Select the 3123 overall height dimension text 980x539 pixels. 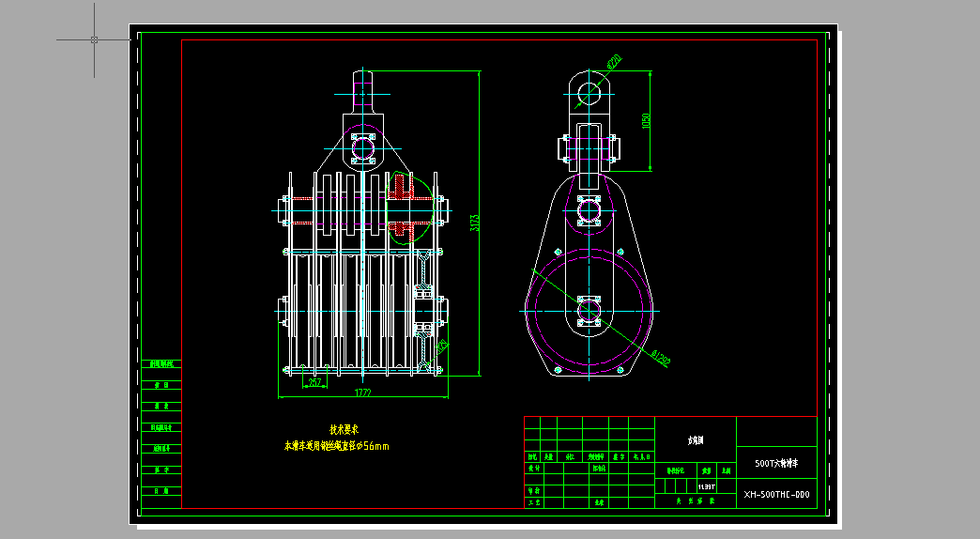tap(474, 223)
